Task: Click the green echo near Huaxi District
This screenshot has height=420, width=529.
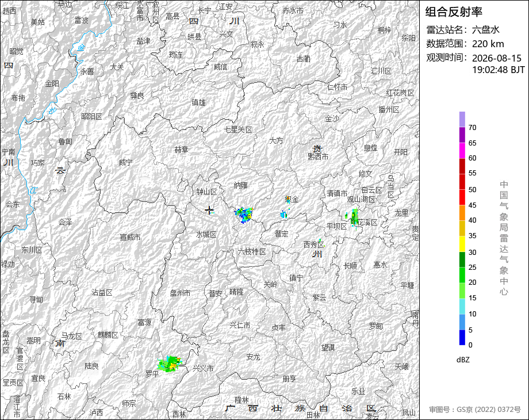Action: pyautogui.click(x=353, y=218)
